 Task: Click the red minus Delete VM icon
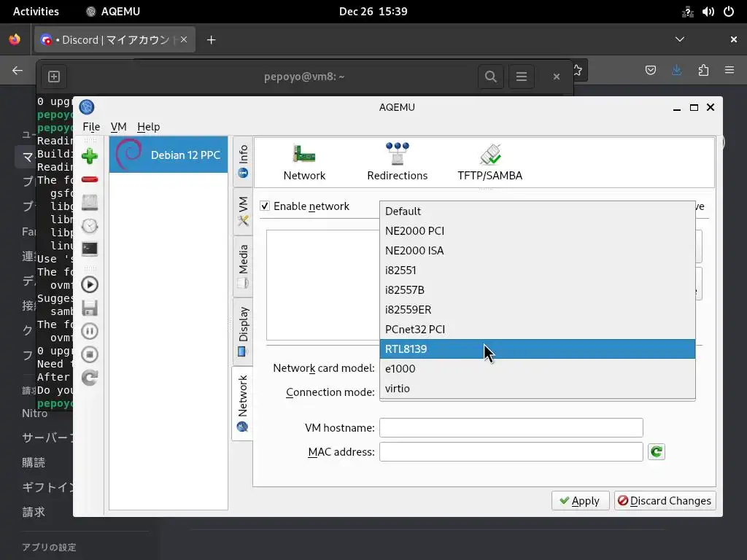click(90, 179)
